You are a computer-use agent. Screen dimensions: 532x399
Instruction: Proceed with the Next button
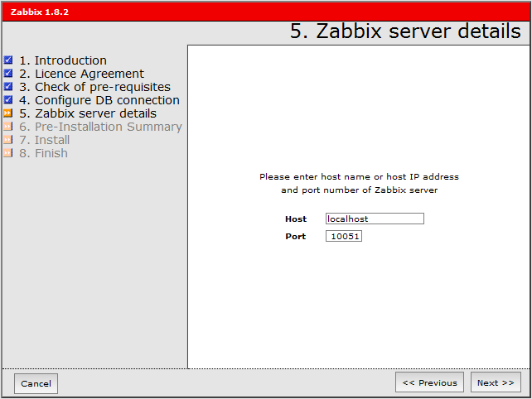pos(496,382)
